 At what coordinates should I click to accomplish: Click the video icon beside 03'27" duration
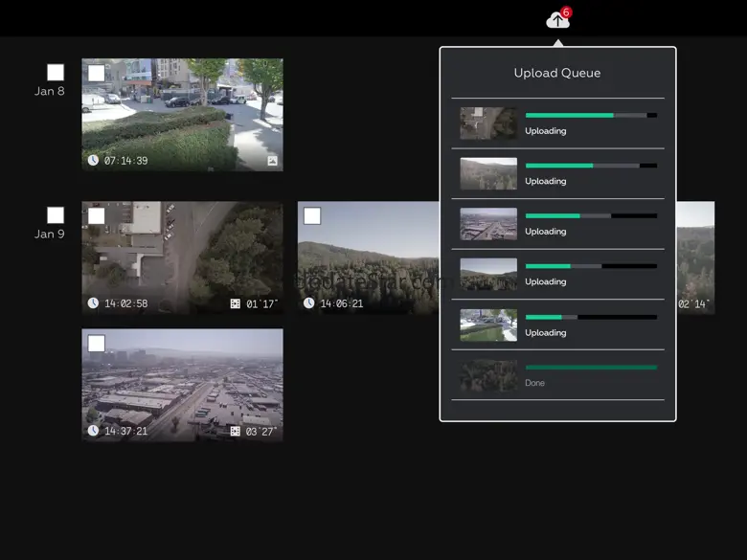[236, 432]
